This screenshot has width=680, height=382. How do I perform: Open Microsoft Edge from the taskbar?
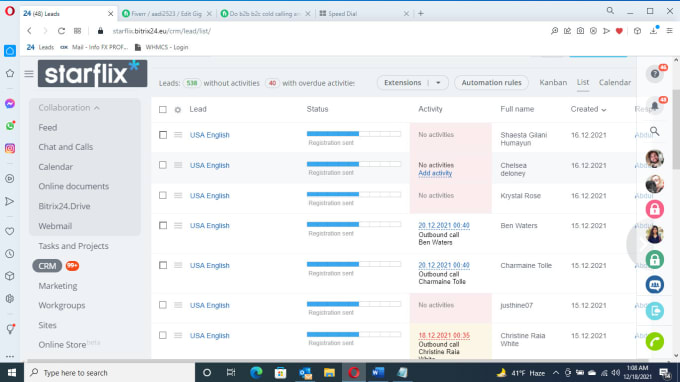coord(256,372)
